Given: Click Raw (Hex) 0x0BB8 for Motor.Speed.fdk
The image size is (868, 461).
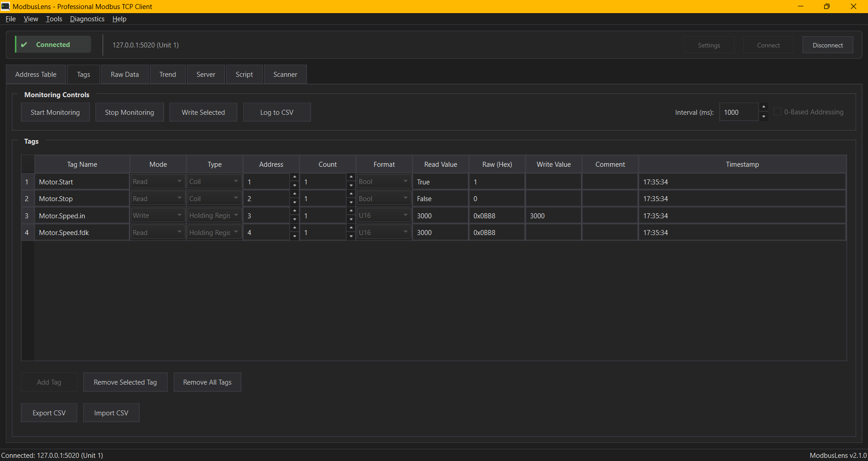Looking at the screenshot, I should click(x=497, y=232).
